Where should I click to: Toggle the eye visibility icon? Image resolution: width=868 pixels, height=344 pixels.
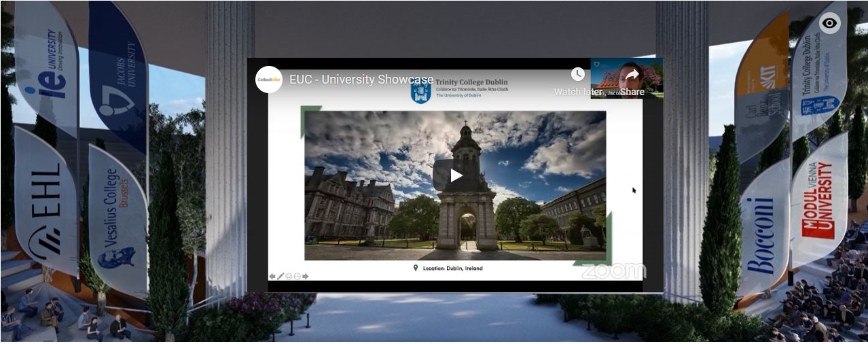[829, 23]
